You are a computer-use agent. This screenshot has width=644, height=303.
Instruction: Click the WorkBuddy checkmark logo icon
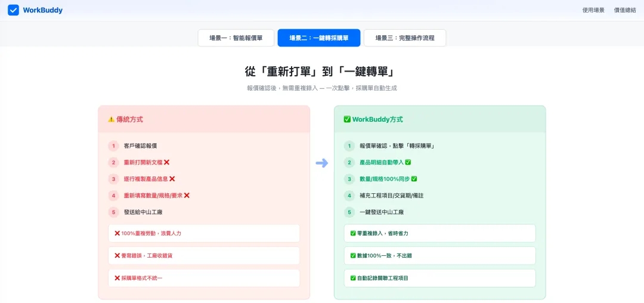click(14, 10)
